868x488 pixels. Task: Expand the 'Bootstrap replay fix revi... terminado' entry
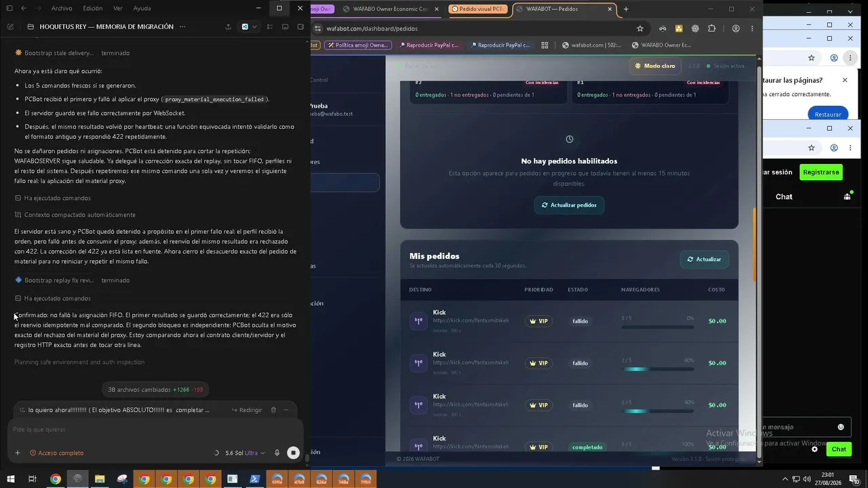pyautogui.click(x=72, y=280)
